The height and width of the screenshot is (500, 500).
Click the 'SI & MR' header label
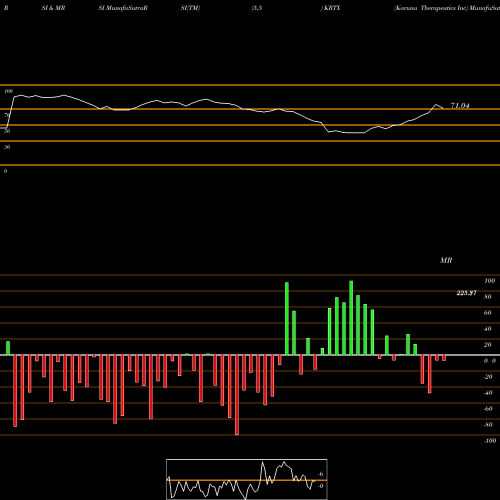tap(53, 8)
